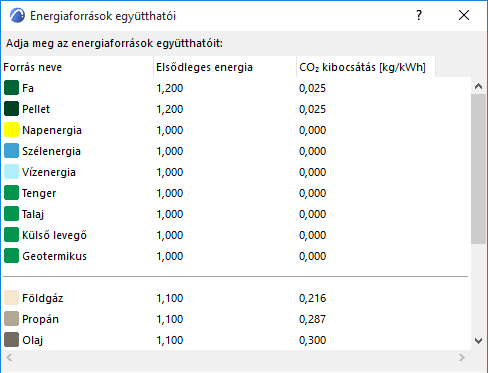Viewport: 488px width, 373px height.
Task: Edit Napenergia CO₂ emission value
Action: coord(312,130)
